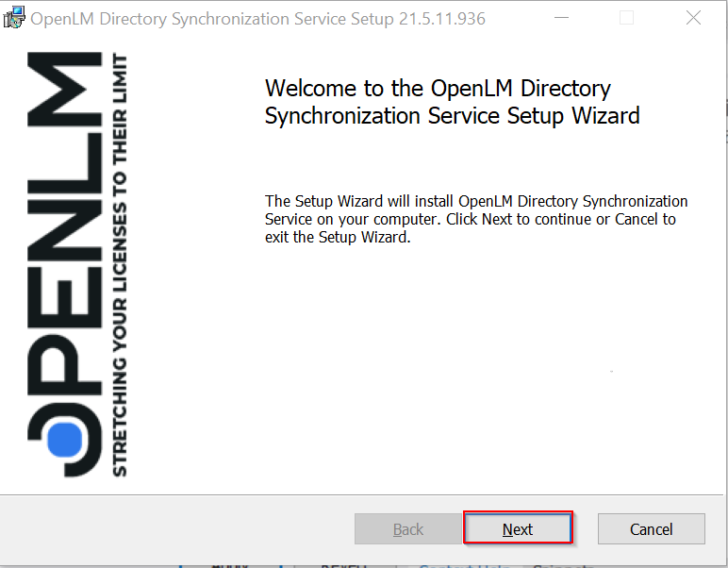Screen dimensions: 728x568
Task: Click the Next button to continue setup
Action: pos(517,529)
